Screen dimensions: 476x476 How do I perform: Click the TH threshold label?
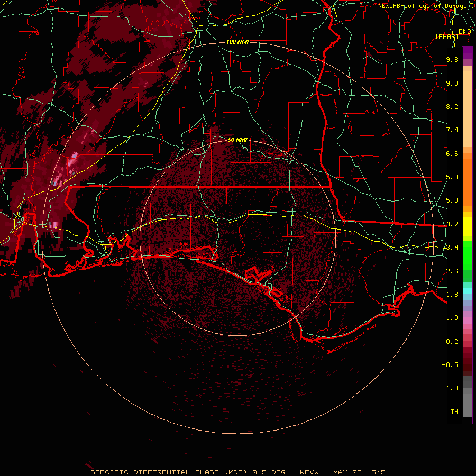(x=454, y=412)
